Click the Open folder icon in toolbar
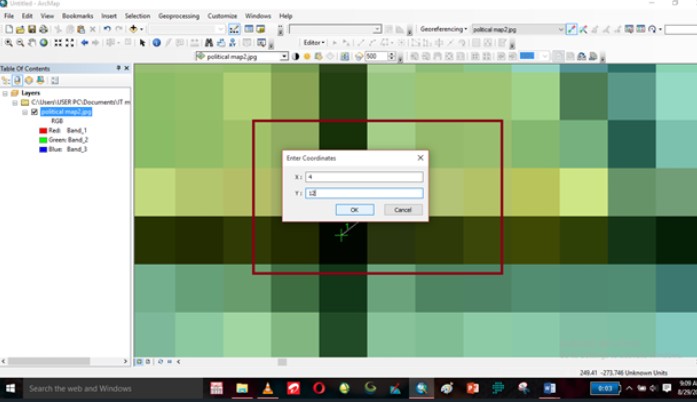The height and width of the screenshot is (402, 697). click(x=20, y=29)
